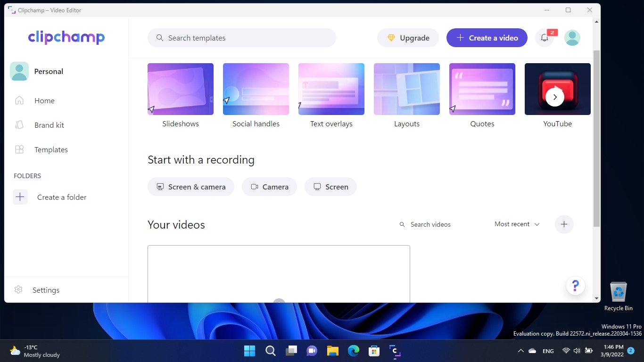Click the plus button beside Most recent
This screenshot has height=362, width=644.
[x=564, y=224]
